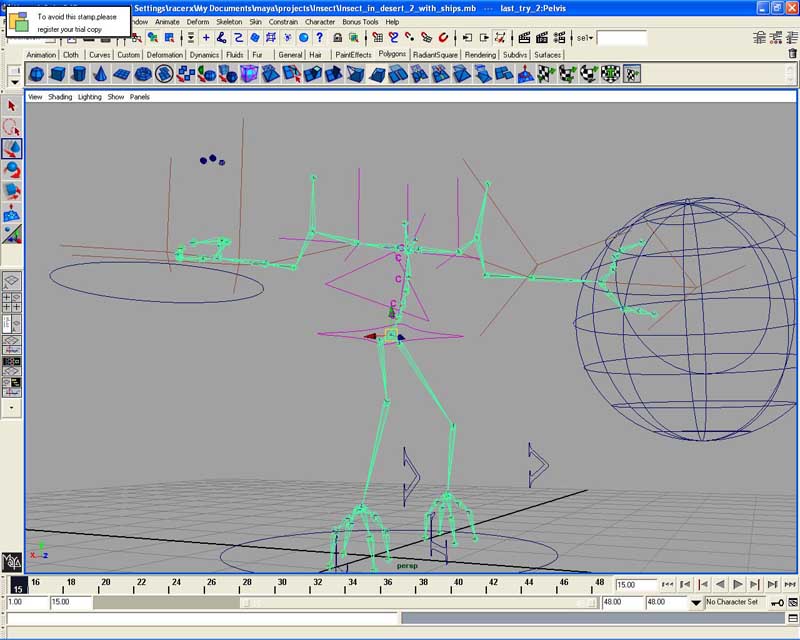Activate the Lasso selection tool
The width and height of the screenshot is (800, 640).
[x=11, y=126]
